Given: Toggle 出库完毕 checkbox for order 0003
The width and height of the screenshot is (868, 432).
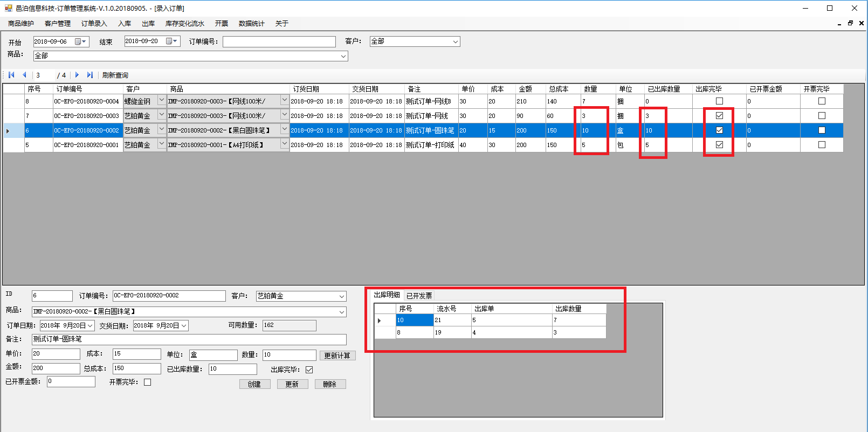Looking at the screenshot, I should coord(719,116).
